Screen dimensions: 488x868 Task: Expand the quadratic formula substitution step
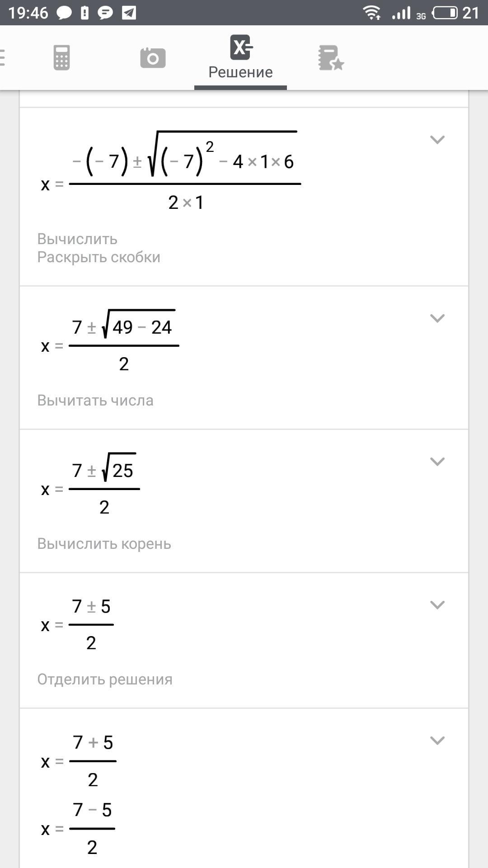coord(437,140)
